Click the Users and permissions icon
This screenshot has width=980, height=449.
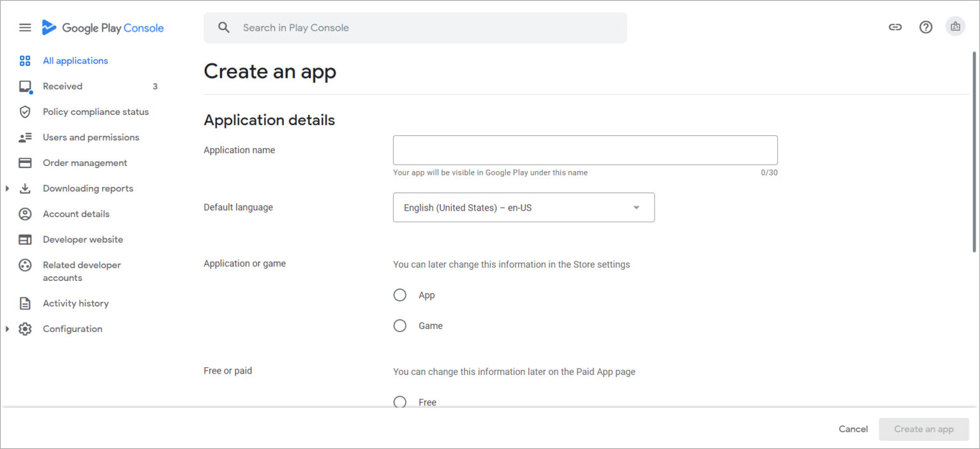25,137
